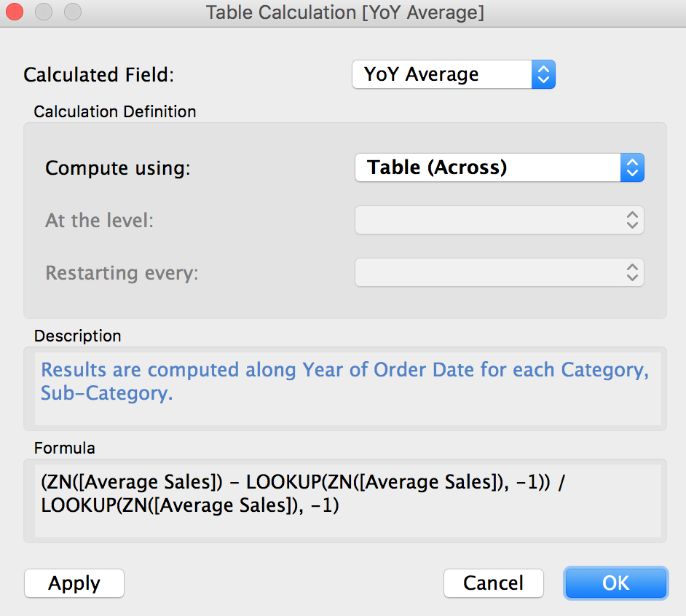Click the gray zoom window button

tap(73, 12)
